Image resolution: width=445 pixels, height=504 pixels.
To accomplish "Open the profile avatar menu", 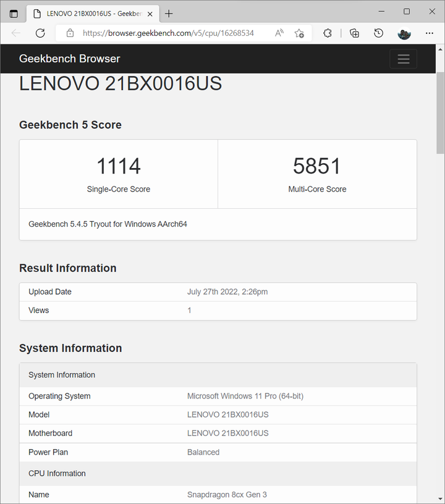I will (404, 33).
